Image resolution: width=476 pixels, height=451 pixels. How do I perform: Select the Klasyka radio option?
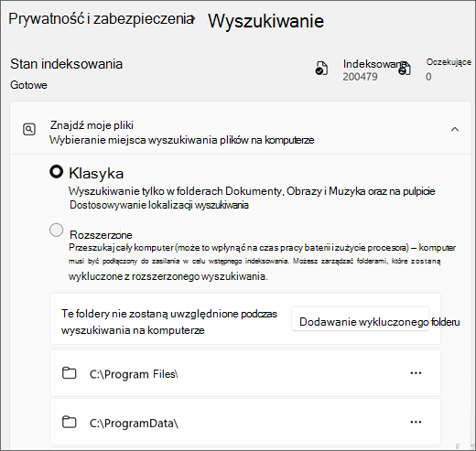pos(57,172)
